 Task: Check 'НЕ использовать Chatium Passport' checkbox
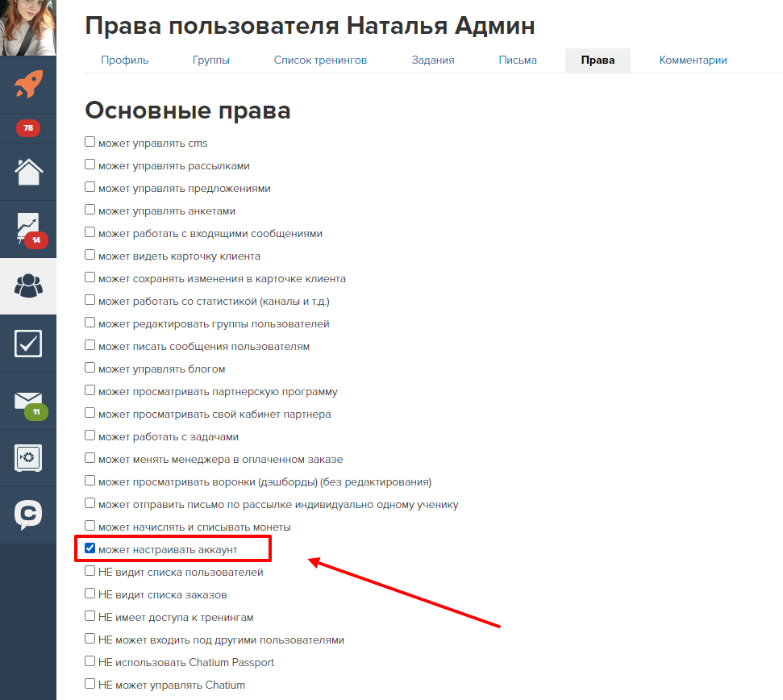click(x=90, y=661)
